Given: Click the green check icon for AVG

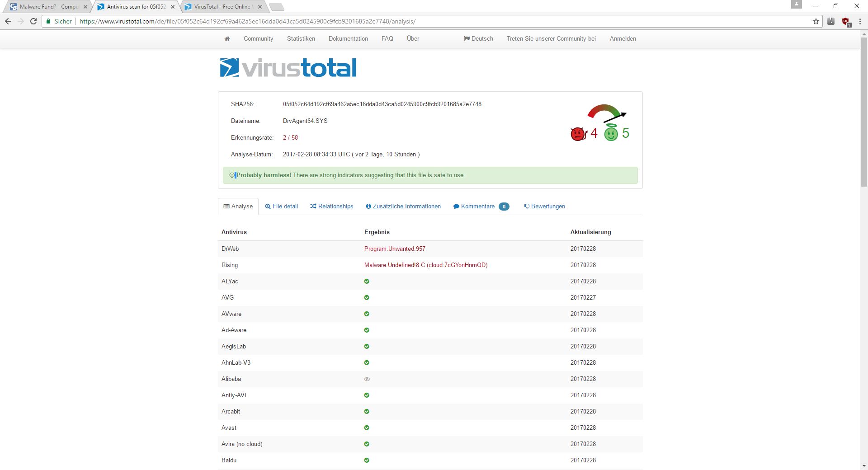Looking at the screenshot, I should (367, 297).
